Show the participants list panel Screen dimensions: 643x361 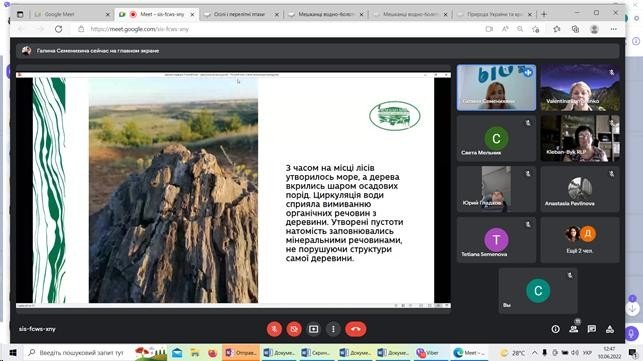[574, 329]
